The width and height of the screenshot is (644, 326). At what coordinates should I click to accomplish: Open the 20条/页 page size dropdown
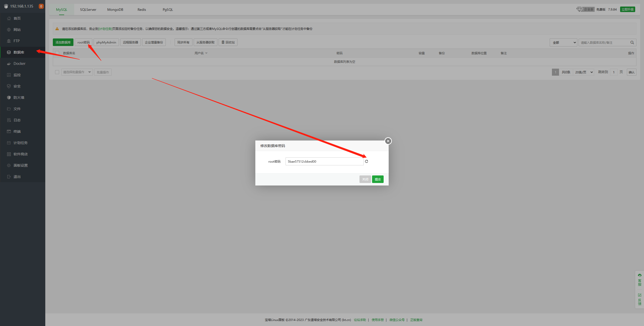point(583,72)
